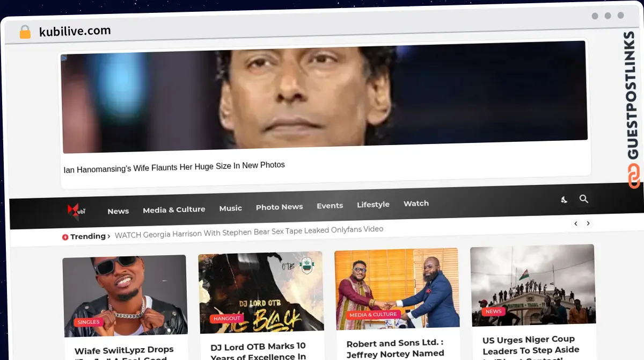Click the Ian Hanomansing ad image
The image size is (644, 360).
[324, 97]
